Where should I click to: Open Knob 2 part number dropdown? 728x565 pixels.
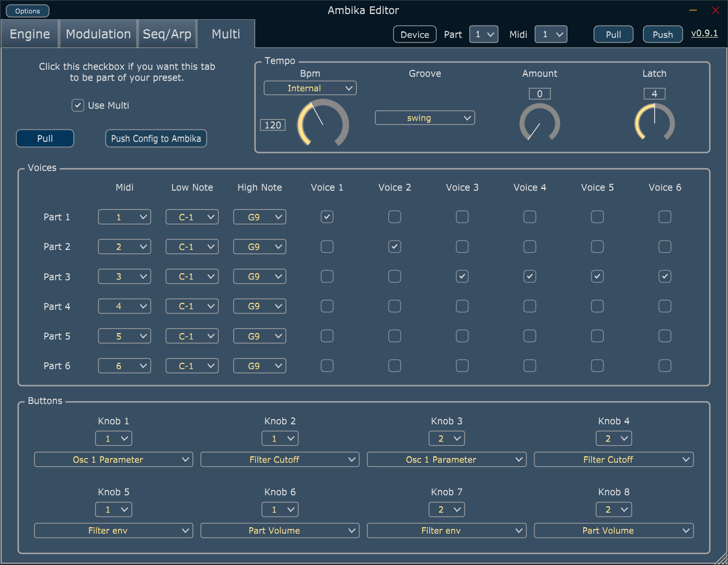280,438
